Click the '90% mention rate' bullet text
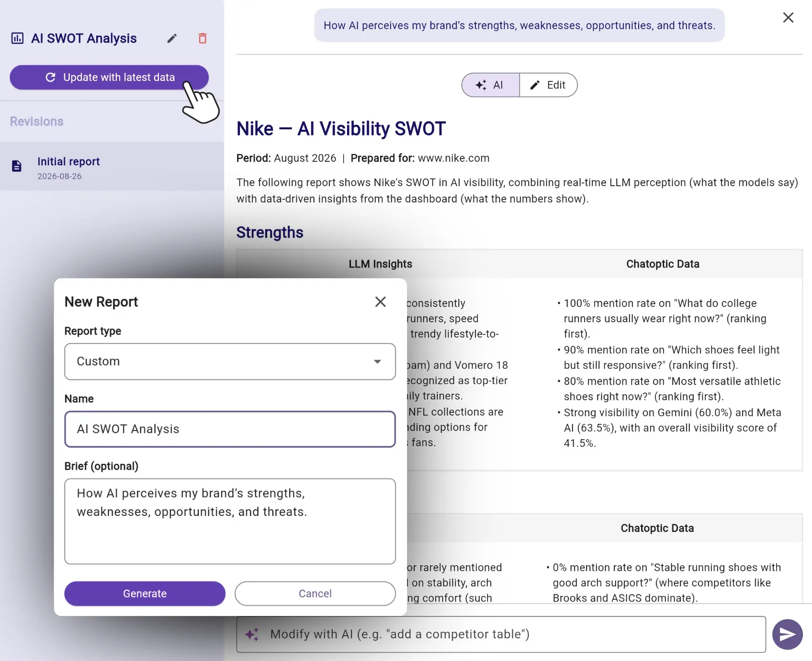Image resolution: width=812 pixels, height=661 pixels. [x=671, y=357]
